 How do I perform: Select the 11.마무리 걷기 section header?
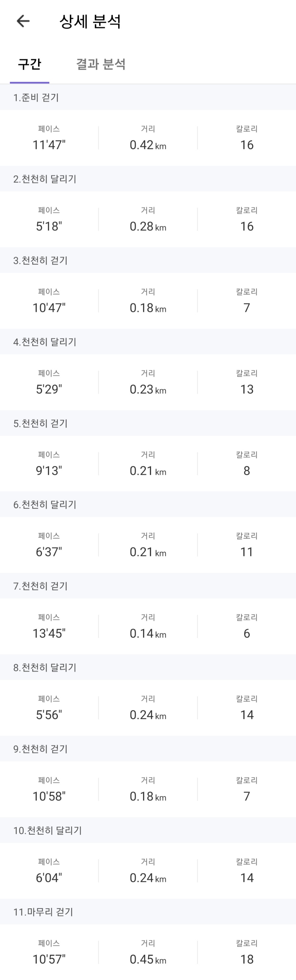148,911
